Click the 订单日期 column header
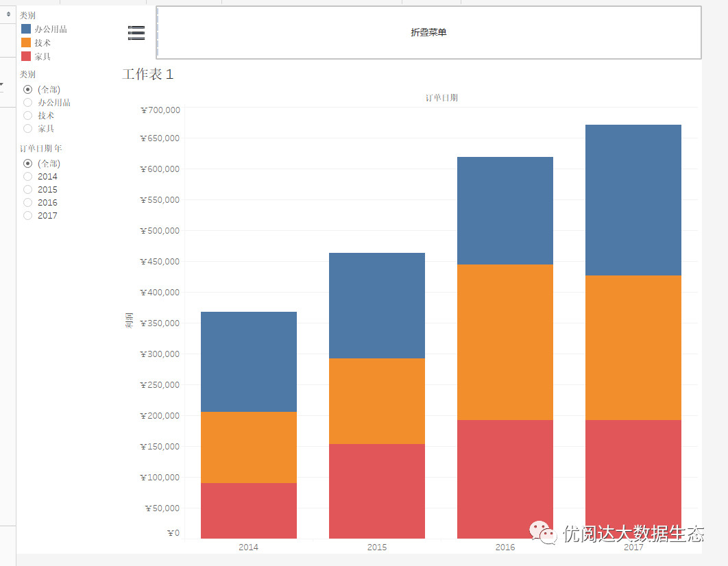728x566 pixels. (441, 97)
